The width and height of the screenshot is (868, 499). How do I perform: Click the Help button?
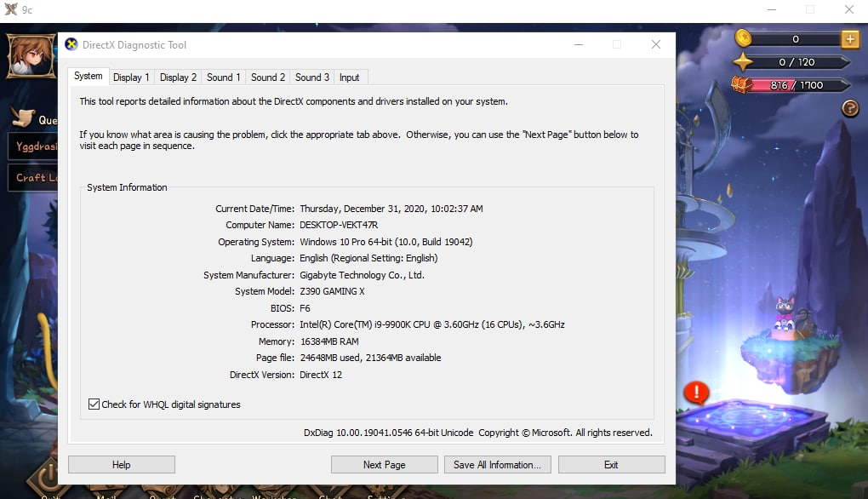coord(122,465)
